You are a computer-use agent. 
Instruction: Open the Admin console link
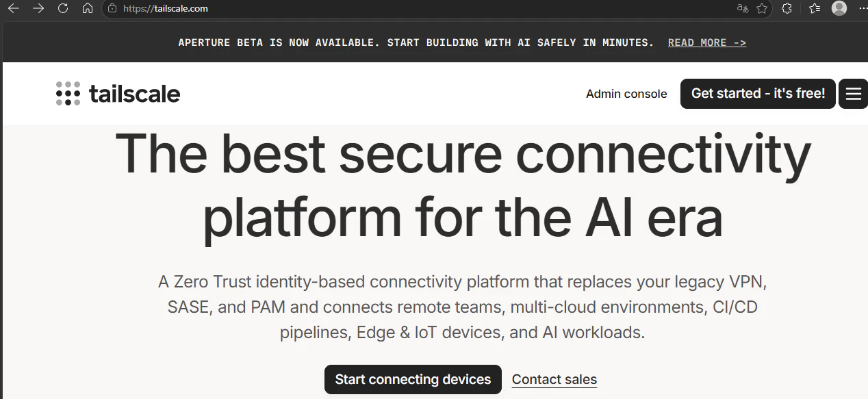tap(626, 94)
